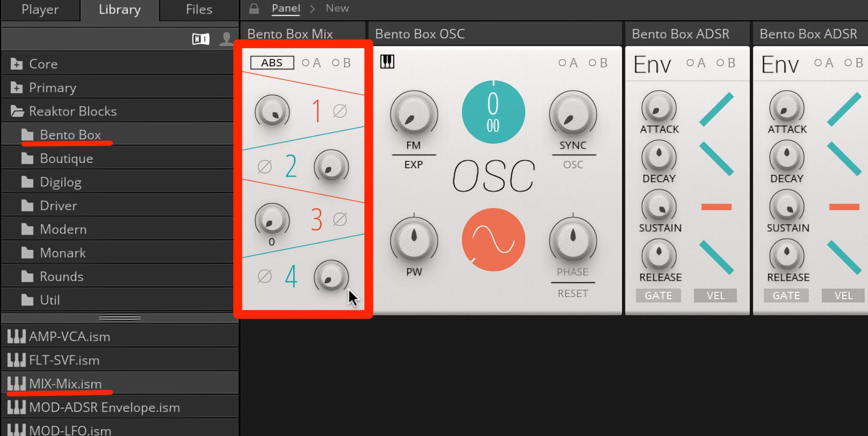Screen dimensions: 868x436
Task: Click the FM knob in OSC
Action: 414,114
